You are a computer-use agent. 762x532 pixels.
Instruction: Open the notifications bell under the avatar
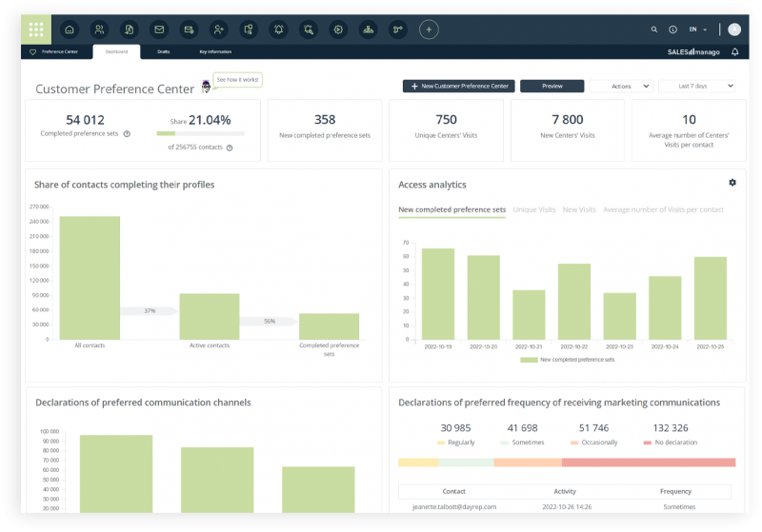pos(734,52)
